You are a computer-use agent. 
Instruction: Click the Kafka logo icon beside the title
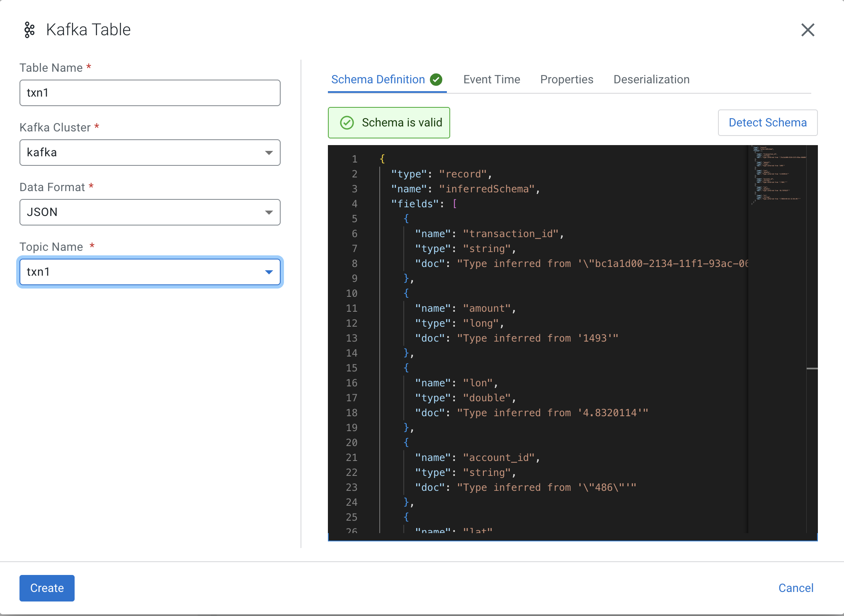[x=29, y=30]
